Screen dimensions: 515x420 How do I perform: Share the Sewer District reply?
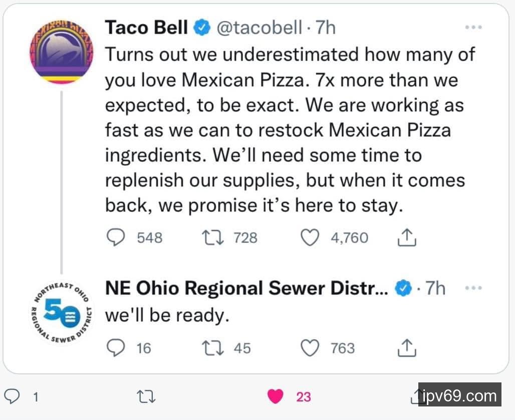[407, 347]
